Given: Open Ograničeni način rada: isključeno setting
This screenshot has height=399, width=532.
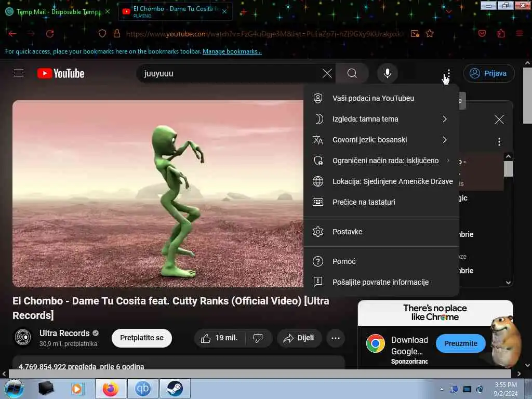Looking at the screenshot, I should pyautogui.click(x=381, y=161).
